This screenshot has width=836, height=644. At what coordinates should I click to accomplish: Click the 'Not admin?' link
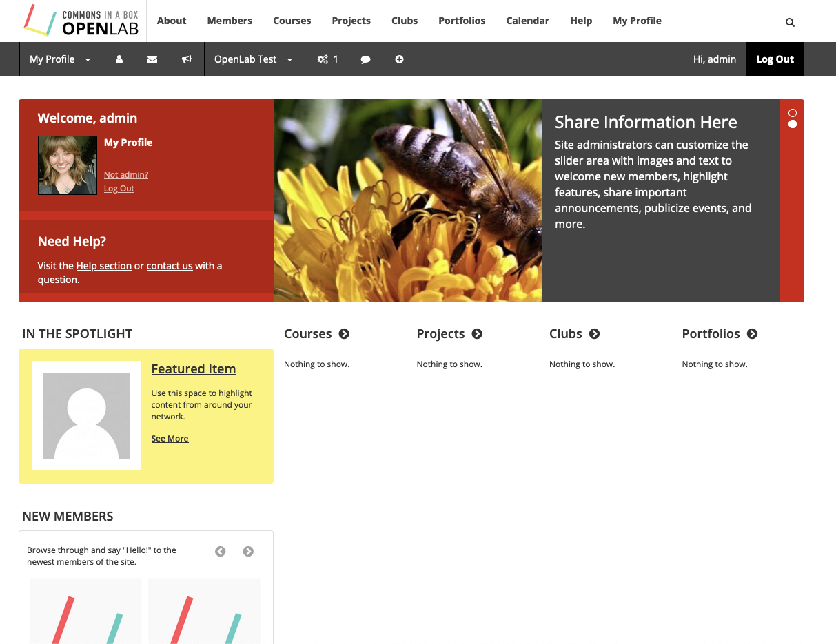[x=126, y=175]
